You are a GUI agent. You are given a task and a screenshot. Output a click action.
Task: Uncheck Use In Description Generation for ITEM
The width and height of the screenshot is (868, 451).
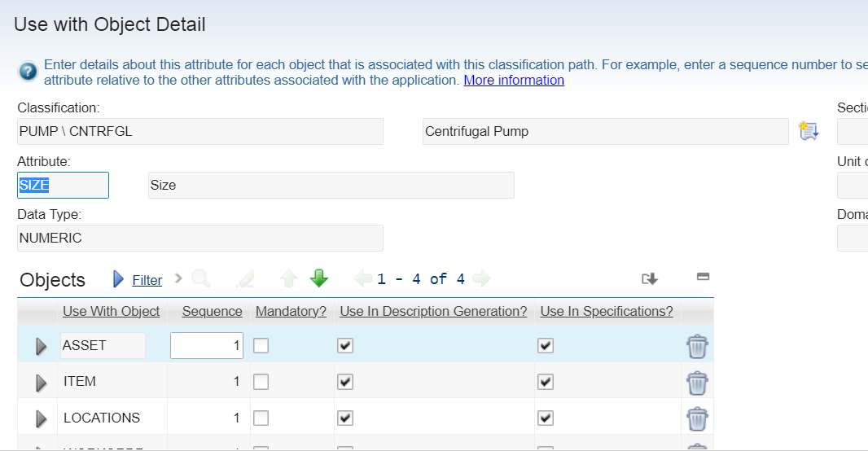[345, 382]
